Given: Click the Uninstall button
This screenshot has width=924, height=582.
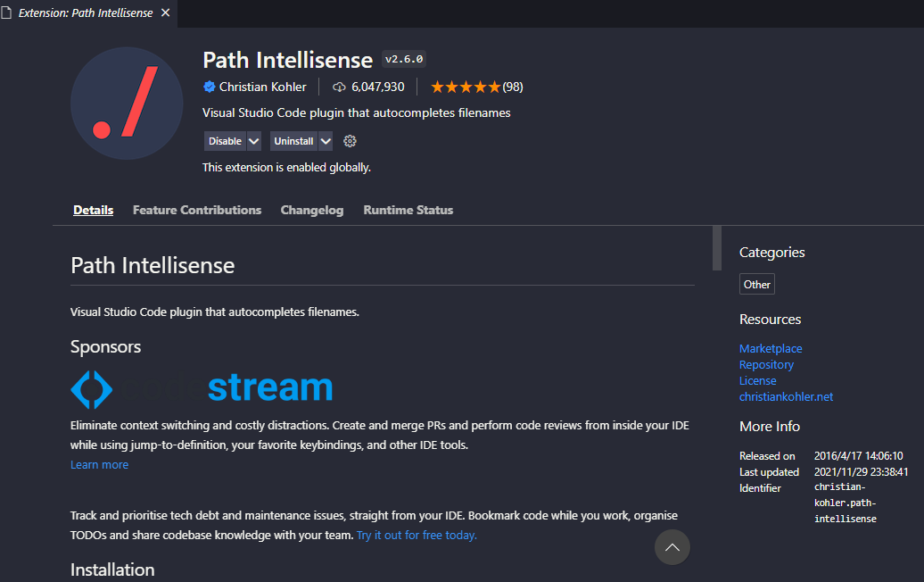Looking at the screenshot, I should 293,141.
